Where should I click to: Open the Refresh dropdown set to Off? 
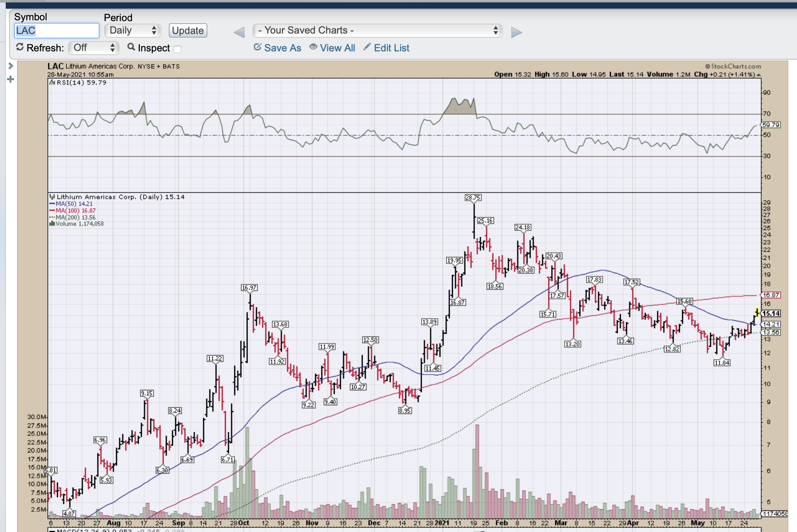pyautogui.click(x=94, y=48)
